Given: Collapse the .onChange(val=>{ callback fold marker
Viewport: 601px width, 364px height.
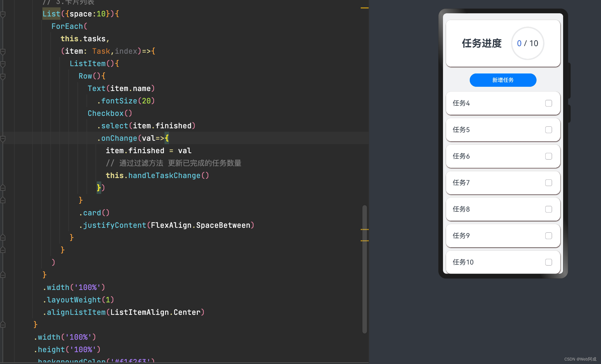Looking at the screenshot, I should [x=3, y=138].
